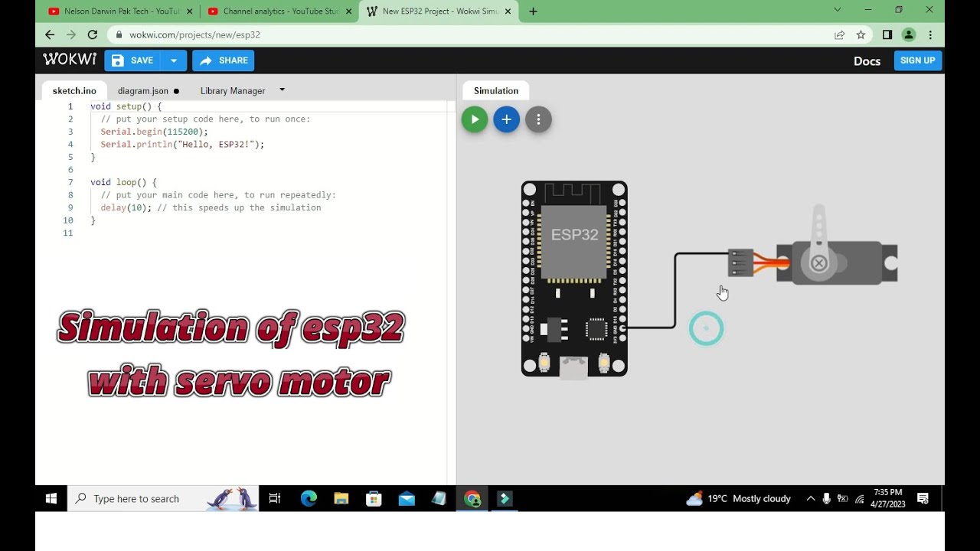
Task: Expand the editor tabs dropdown arrow
Action: click(x=282, y=90)
